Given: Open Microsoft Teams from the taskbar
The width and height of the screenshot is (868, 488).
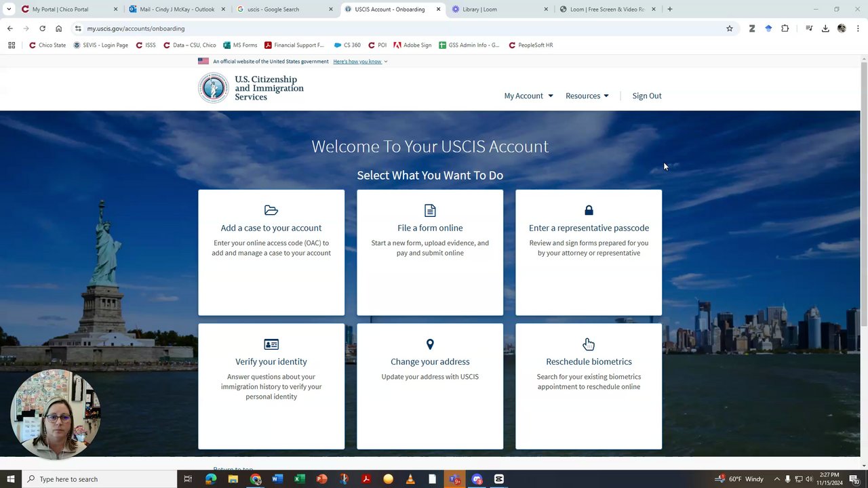Looking at the screenshot, I should (454, 479).
